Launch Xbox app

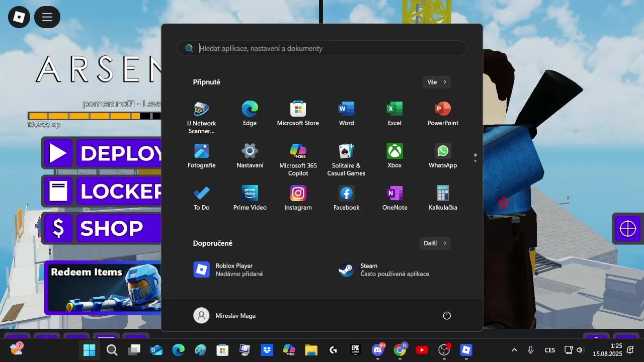point(394,156)
